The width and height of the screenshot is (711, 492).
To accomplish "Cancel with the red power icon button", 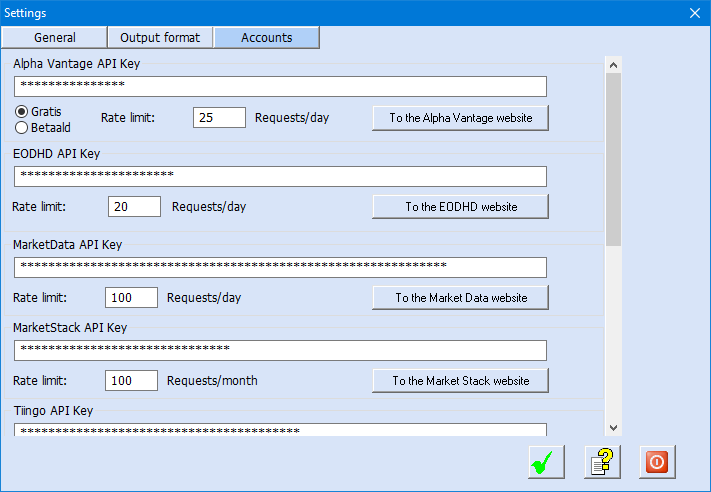I will [x=657, y=462].
